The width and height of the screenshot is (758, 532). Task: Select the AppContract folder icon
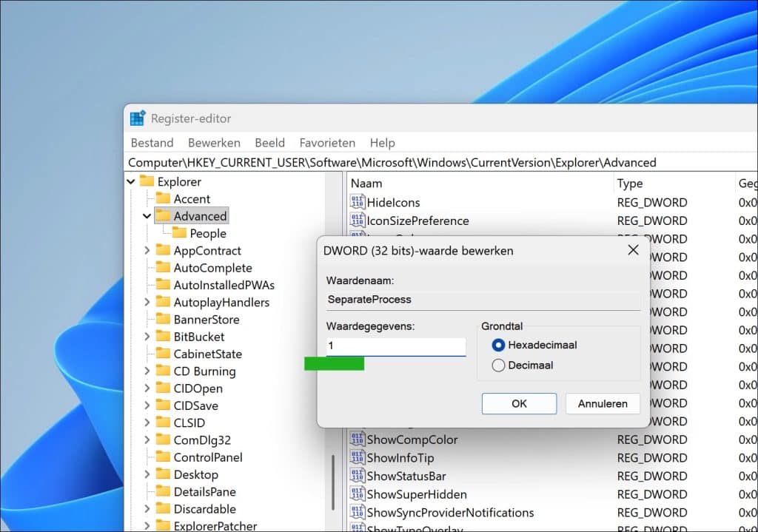coord(163,250)
